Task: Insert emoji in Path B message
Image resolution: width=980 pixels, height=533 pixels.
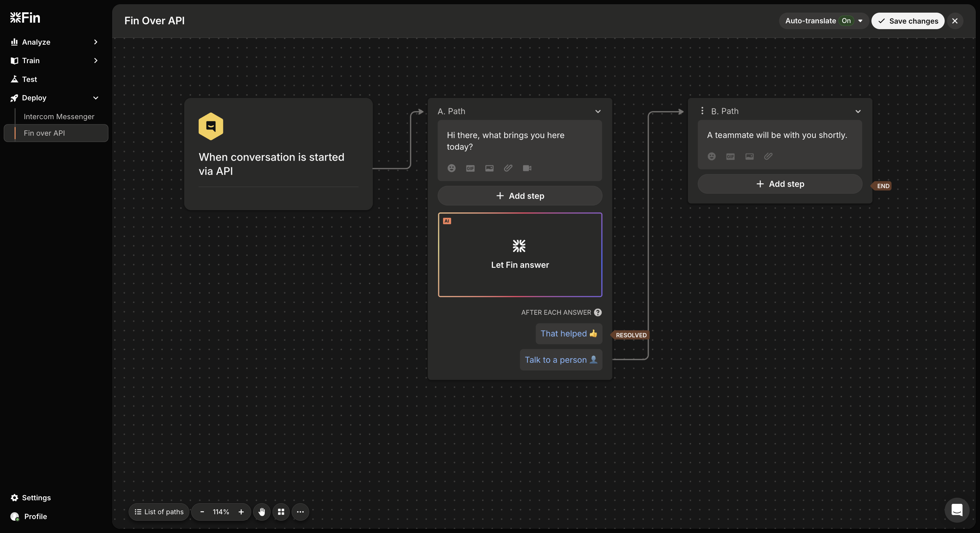Action: pyautogui.click(x=712, y=156)
